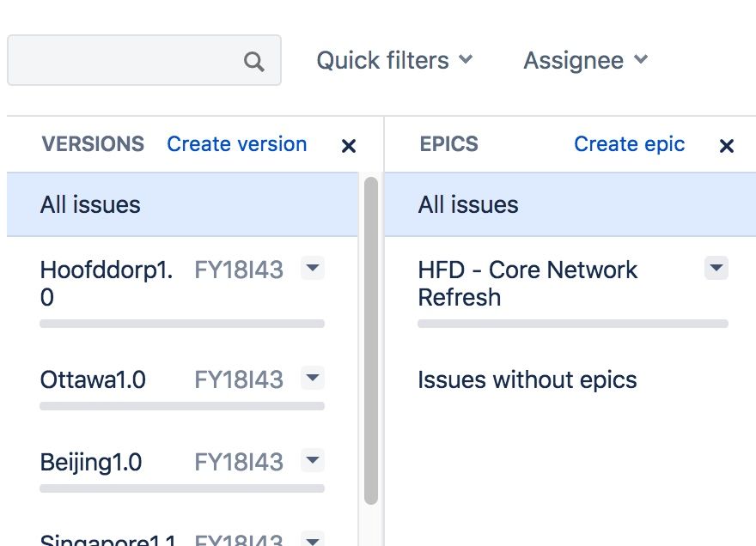
Task: Open the Assignee filter dropdown
Action: 585,60
